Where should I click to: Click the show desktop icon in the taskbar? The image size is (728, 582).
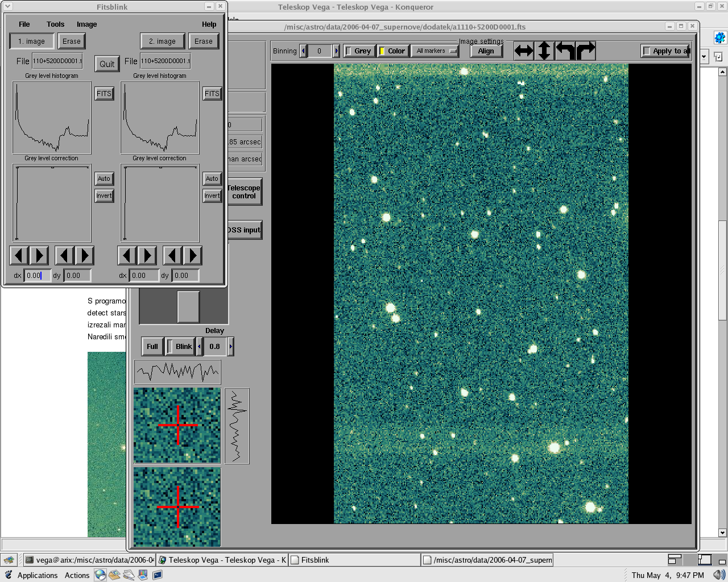[x=9, y=560]
